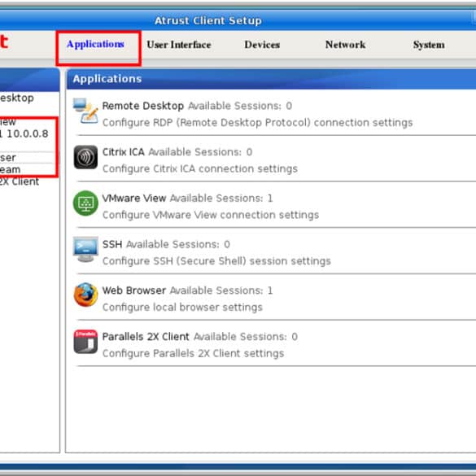476x476 pixels.
Task: Select the 2X Client sidebar item
Action: 20,181
